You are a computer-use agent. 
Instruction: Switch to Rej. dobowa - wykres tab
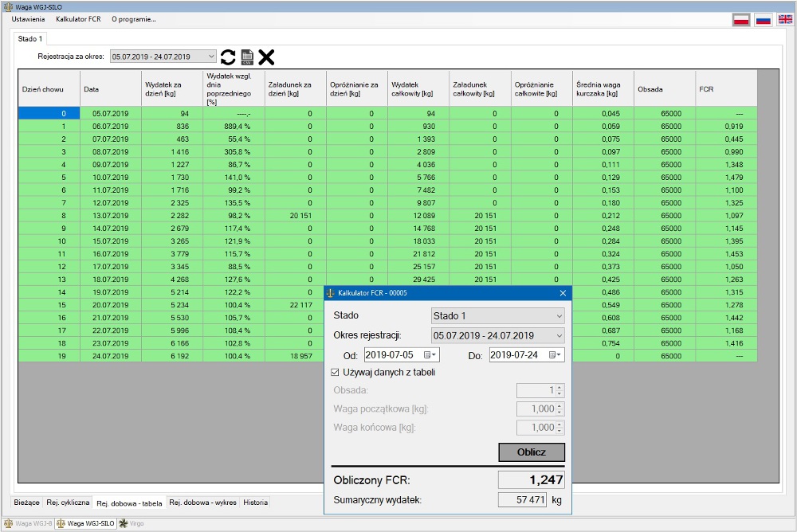[202, 503]
